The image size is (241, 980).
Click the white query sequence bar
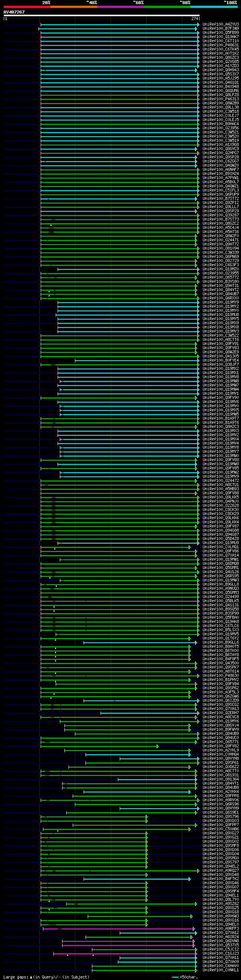point(102,15)
